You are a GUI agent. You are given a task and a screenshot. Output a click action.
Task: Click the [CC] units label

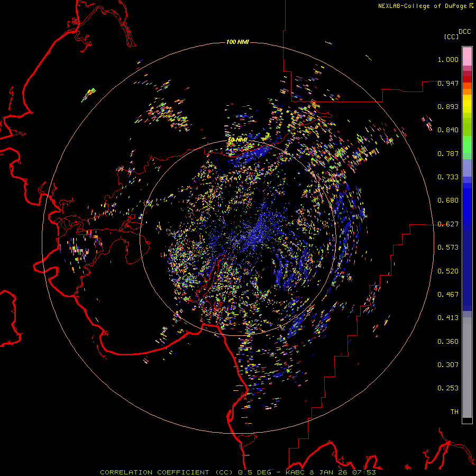click(x=452, y=36)
